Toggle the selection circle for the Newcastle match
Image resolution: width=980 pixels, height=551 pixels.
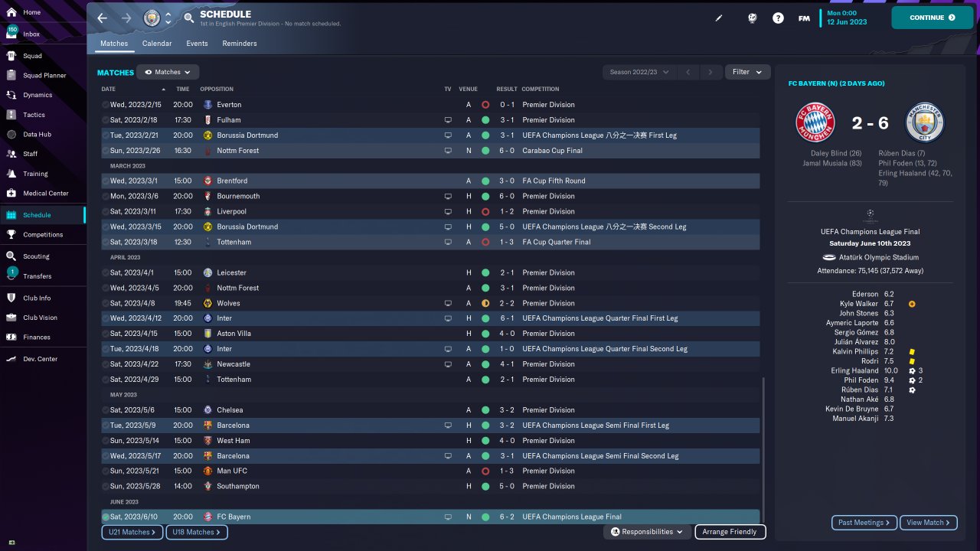pyautogui.click(x=105, y=364)
